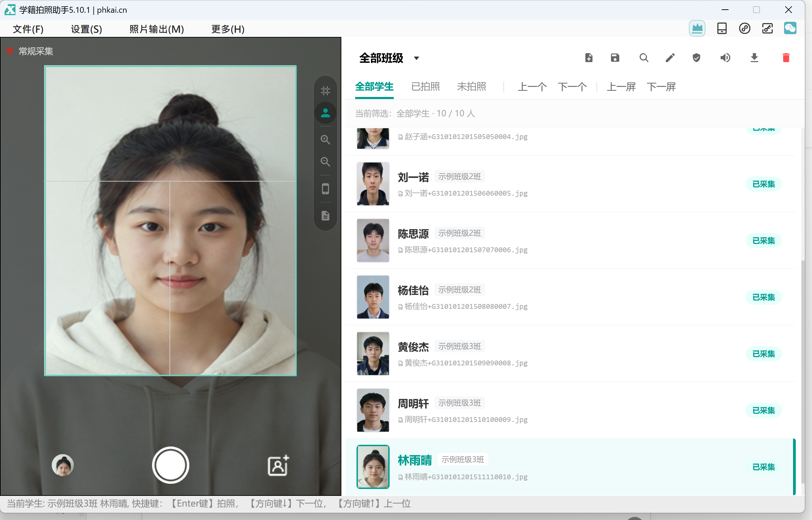
Task: Click 示例班级3班 tag beside 黄俊杰
Action: pyautogui.click(x=460, y=346)
